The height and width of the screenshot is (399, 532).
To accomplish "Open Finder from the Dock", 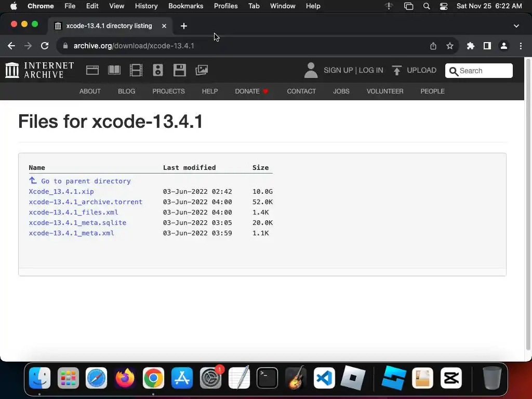I will pyautogui.click(x=39, y=378).
